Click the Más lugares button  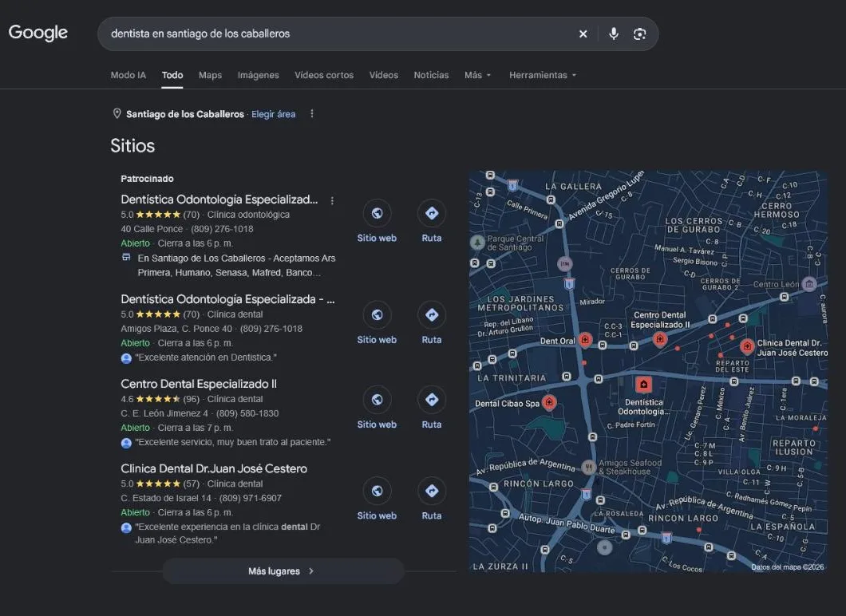point(283,571)
